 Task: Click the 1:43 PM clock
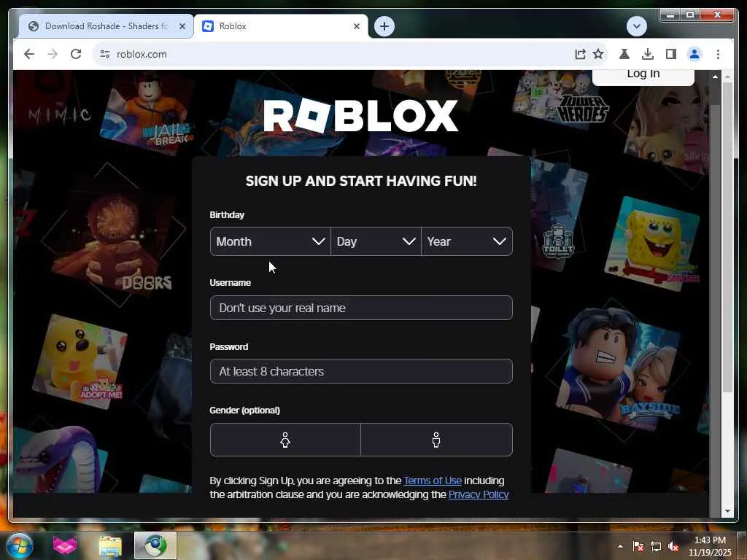(709, 540)
